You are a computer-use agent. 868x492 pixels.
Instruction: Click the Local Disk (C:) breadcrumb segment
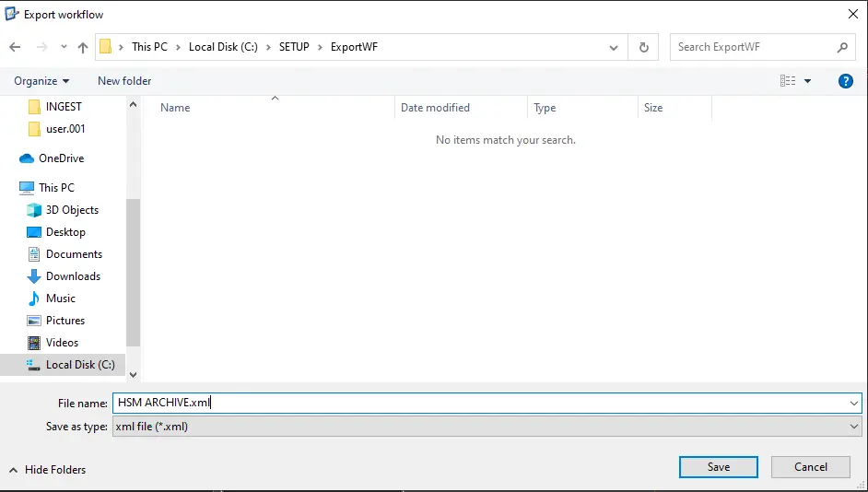tap(225, 47)
